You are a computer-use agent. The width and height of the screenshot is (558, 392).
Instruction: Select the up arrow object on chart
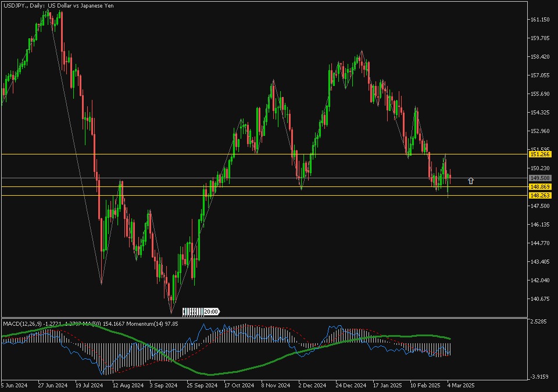click(471, 181)
